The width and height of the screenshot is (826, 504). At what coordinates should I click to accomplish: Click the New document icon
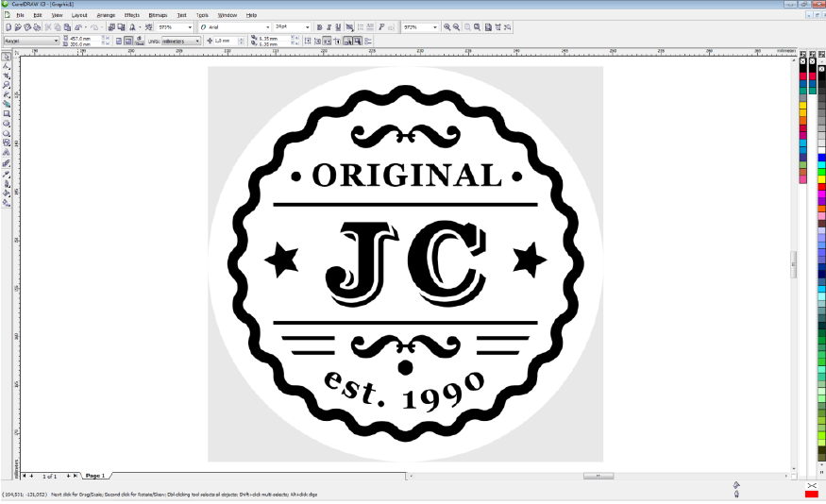(x=8, y=27)
